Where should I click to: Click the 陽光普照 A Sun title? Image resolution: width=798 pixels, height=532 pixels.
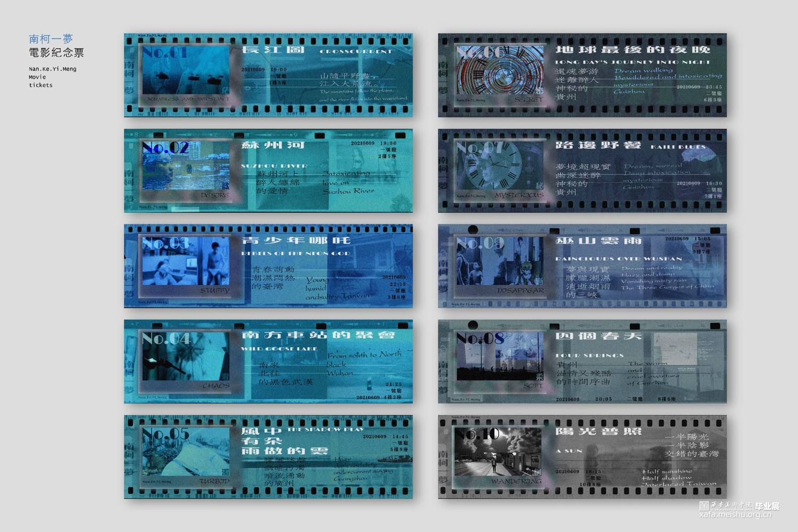[598, 431]
